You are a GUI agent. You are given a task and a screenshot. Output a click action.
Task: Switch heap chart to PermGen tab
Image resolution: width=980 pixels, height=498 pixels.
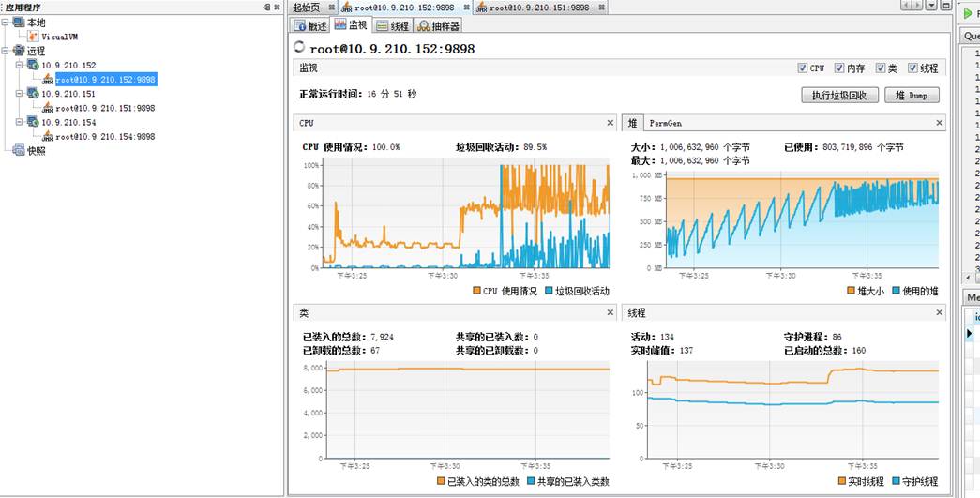pyautogui.click(x=667, y=123)
